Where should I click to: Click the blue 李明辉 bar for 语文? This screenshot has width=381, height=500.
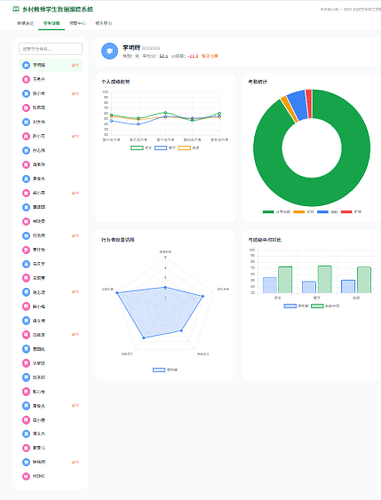270,285
